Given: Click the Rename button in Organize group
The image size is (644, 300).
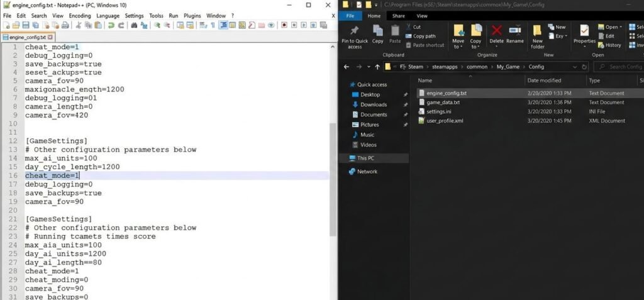Looking at the screenshot, I should (x=514, y=34).
